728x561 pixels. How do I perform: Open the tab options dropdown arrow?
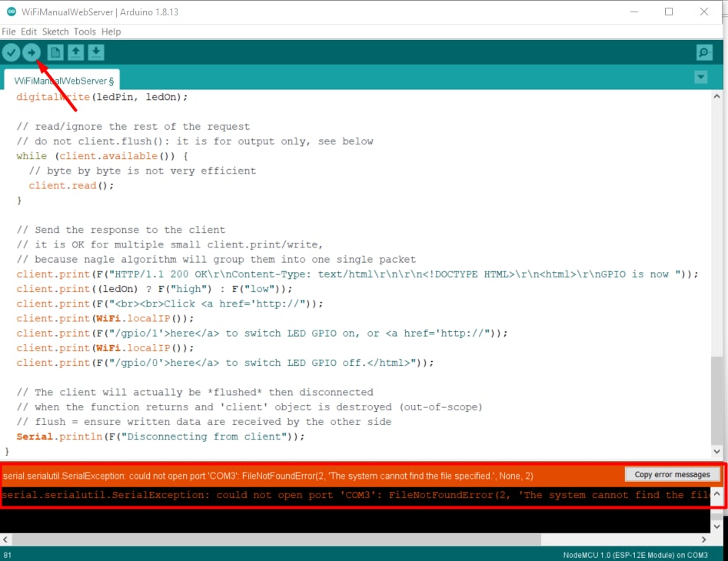[x=700, y=77]
